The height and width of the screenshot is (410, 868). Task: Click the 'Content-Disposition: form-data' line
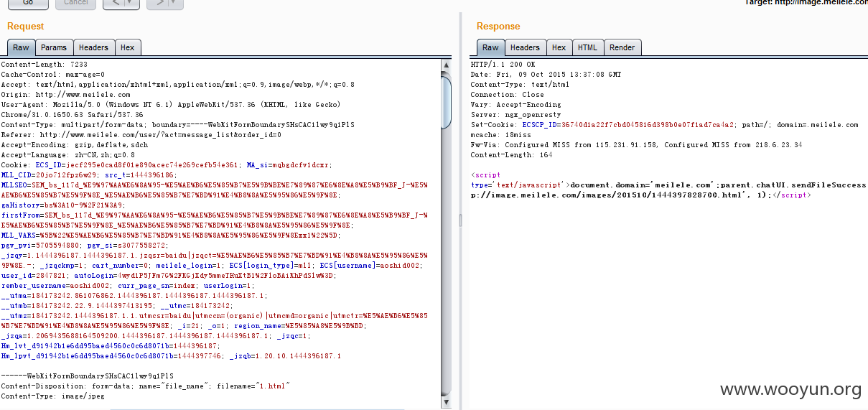click(x=145, y=386)
